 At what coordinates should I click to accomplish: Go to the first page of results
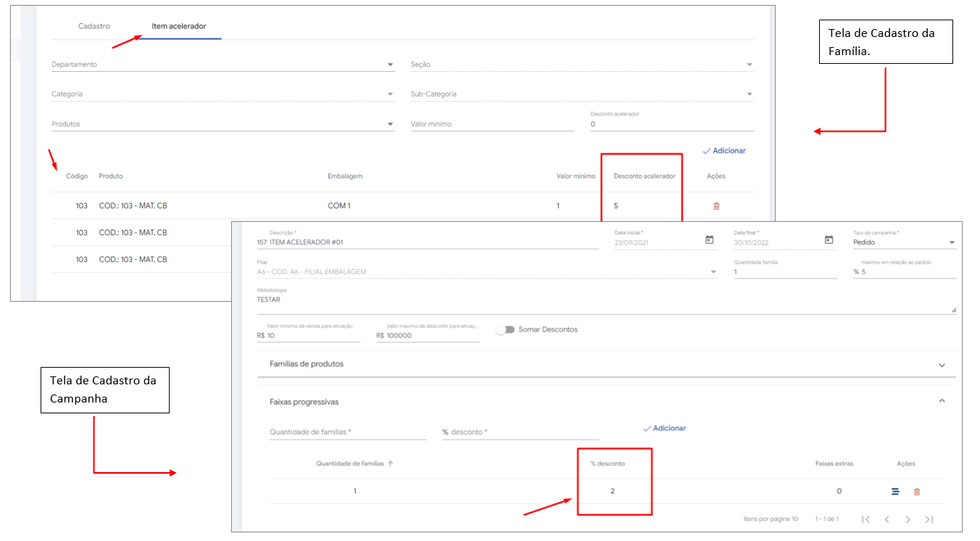pos(865,519)
